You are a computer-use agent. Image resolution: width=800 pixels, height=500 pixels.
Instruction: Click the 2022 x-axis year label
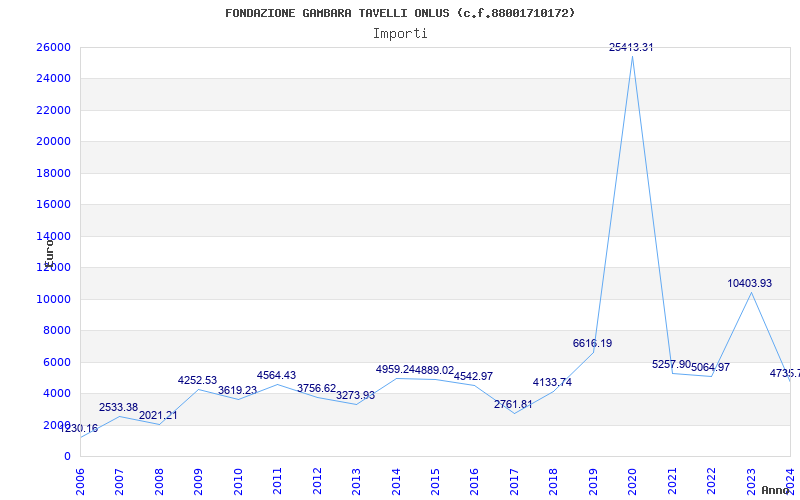tap(711, 482)
